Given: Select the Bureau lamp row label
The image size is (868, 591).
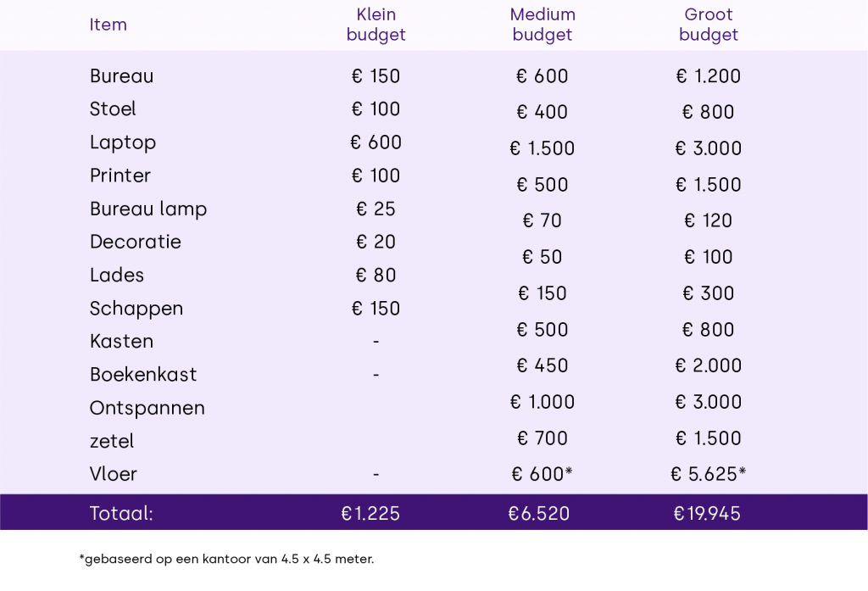Looking at the screenshot, I should (148, 209).
